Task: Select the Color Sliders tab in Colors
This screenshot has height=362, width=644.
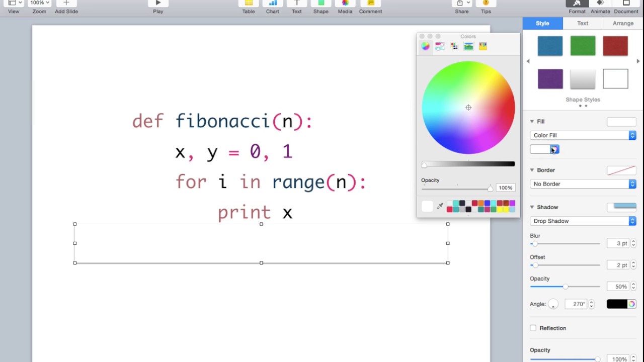Action: 440,46
